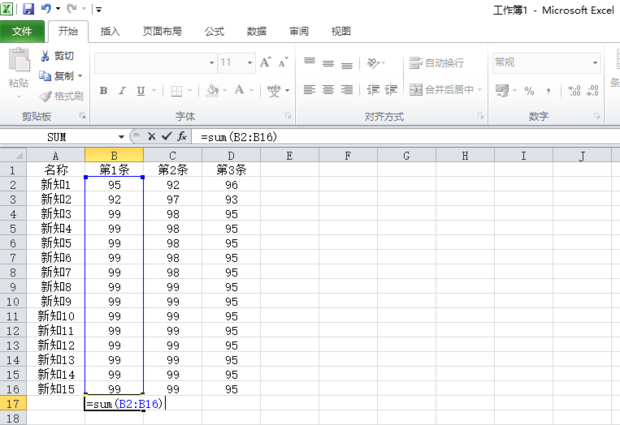Cancel formula entry with the X icon
Screen dimensions: 620x425
(152, 136)
